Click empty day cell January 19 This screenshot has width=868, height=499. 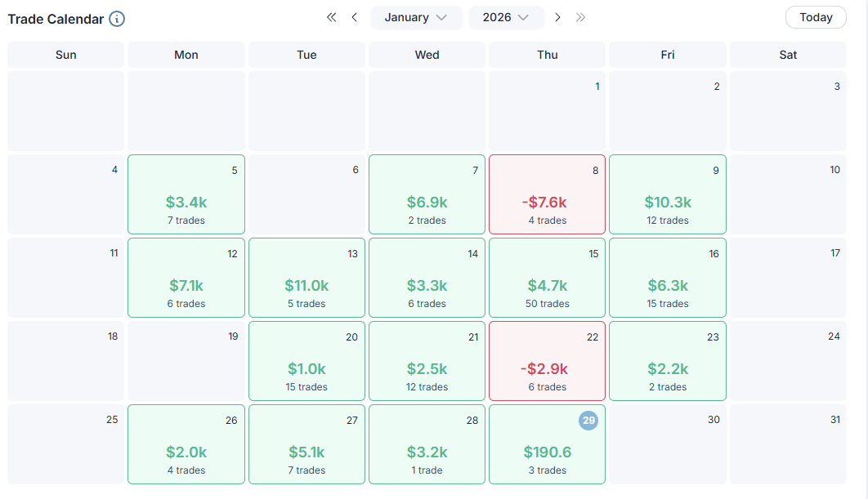pyautogui.click(x=186, y=361)
